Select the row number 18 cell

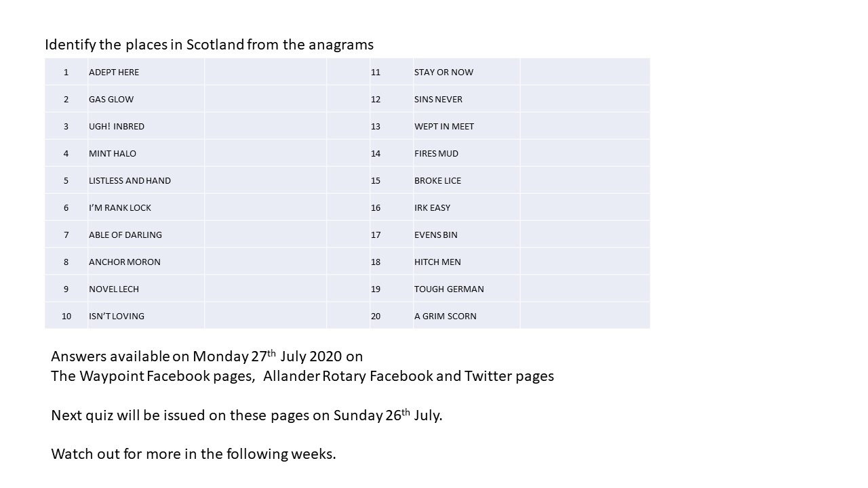(x=391, y=262)
